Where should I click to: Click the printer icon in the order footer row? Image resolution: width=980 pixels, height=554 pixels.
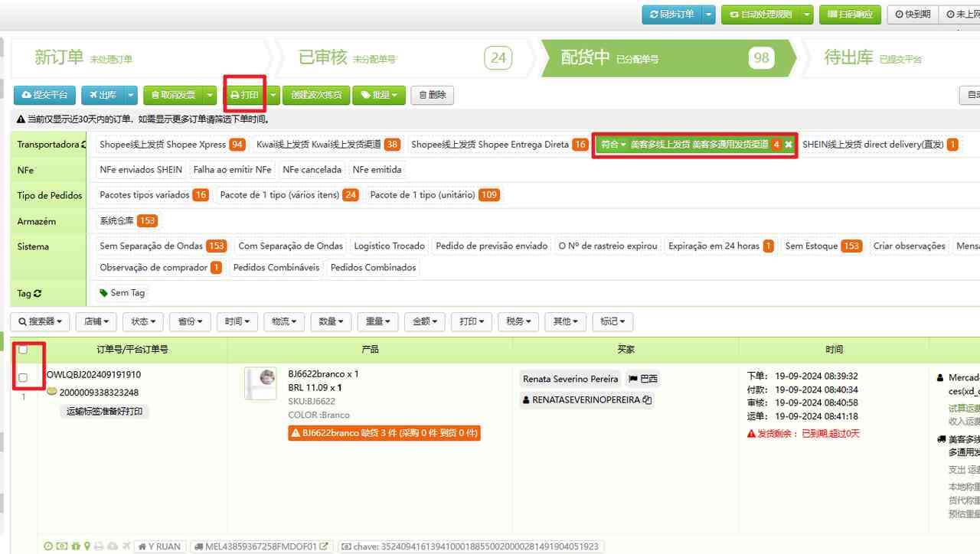99,546
